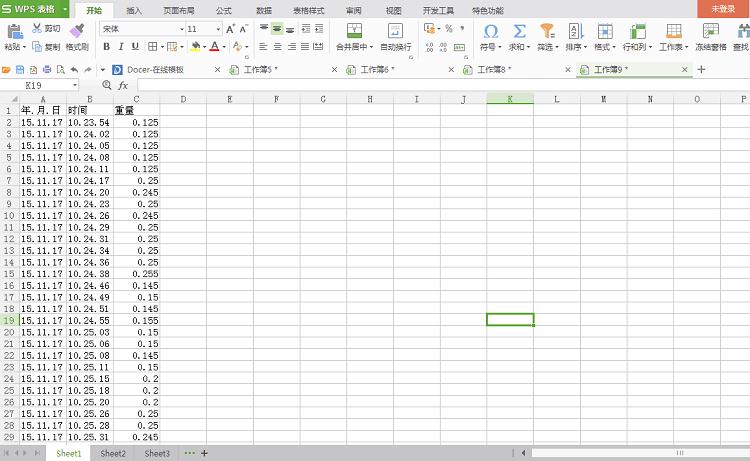This screenshot has width=750, height=461.
Task: Toggle Underline formatting
Action: (135, 46)
